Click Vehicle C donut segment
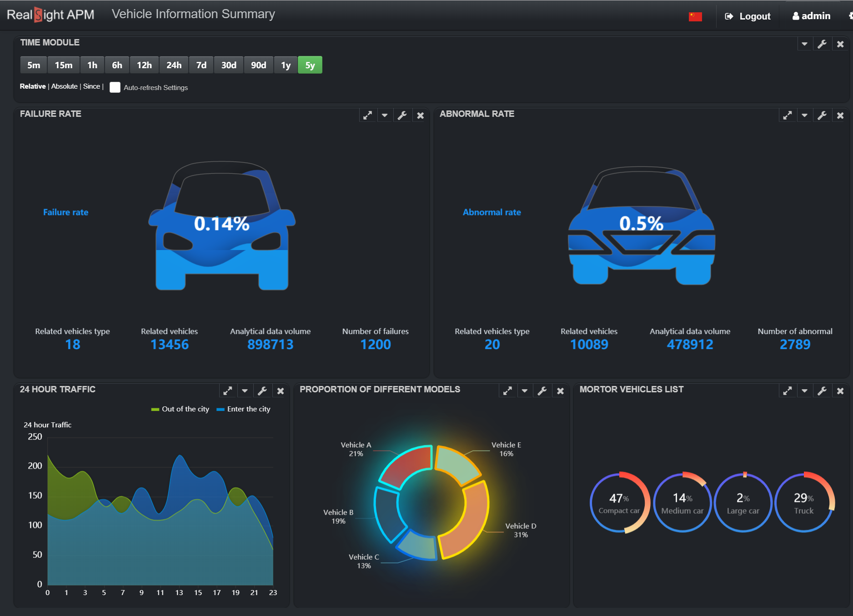Image resolution: width=853 pixels, height=616 pixels. tap(417, 546)
